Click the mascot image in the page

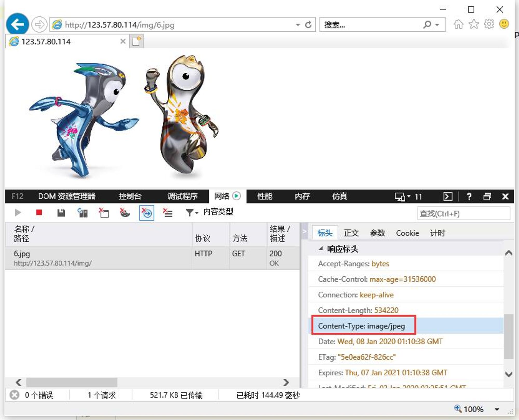click(x=124, y=117)
